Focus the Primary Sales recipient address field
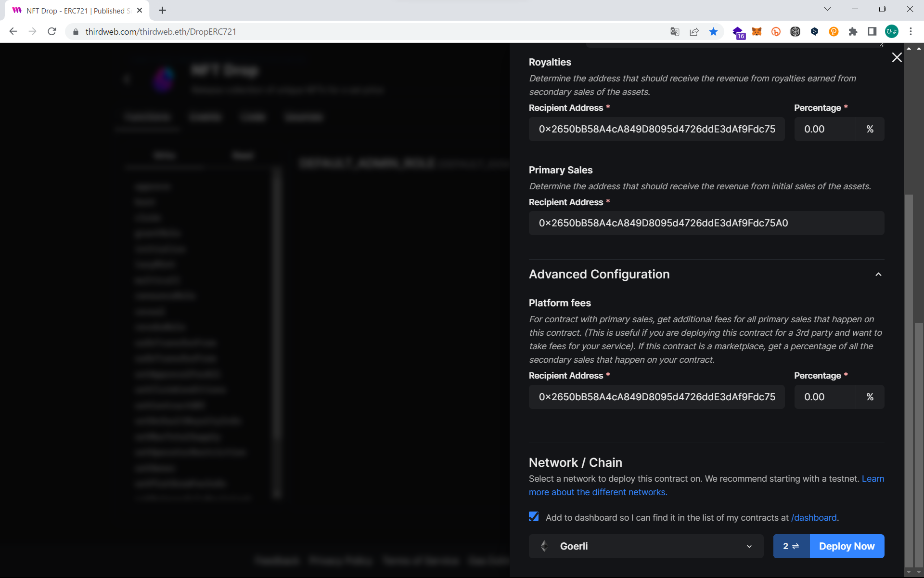The image size is (924, 578). pyautogui.click(x=706, y=223)
